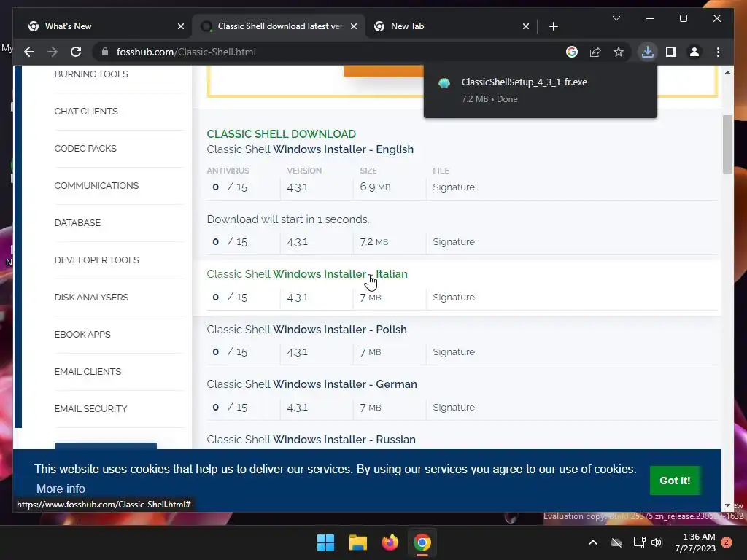Go back to previous page
Screen dimensions: 747x560
click(x=29, y=52)
